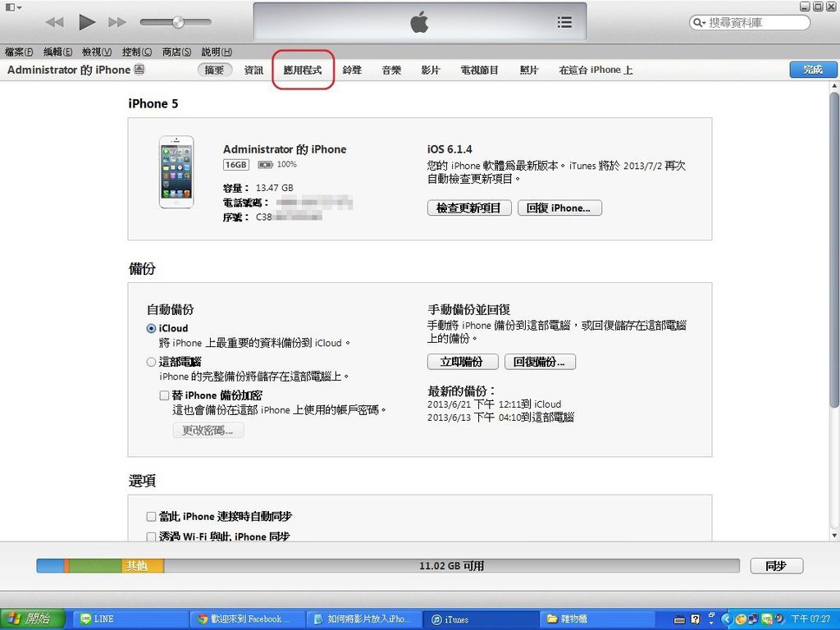
Task: Open the 商店 (Store) menu
Action: 176,52
